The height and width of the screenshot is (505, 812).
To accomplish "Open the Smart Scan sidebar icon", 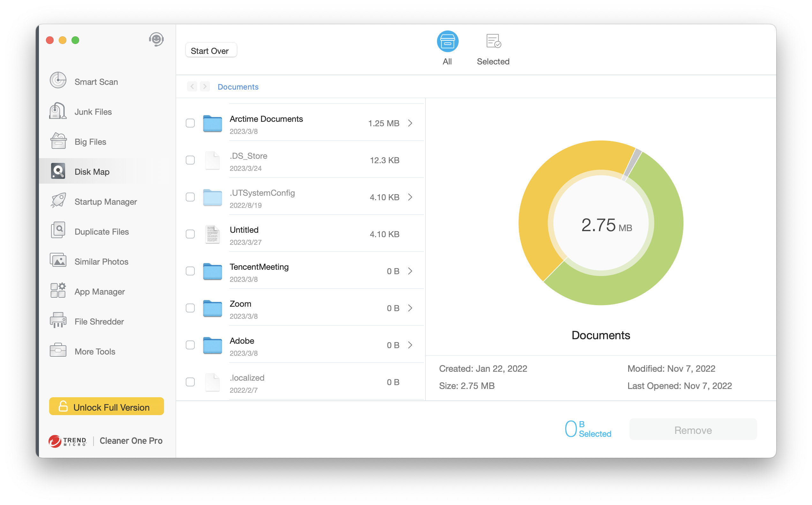I will pyautogui.click(x=58, y=80).
